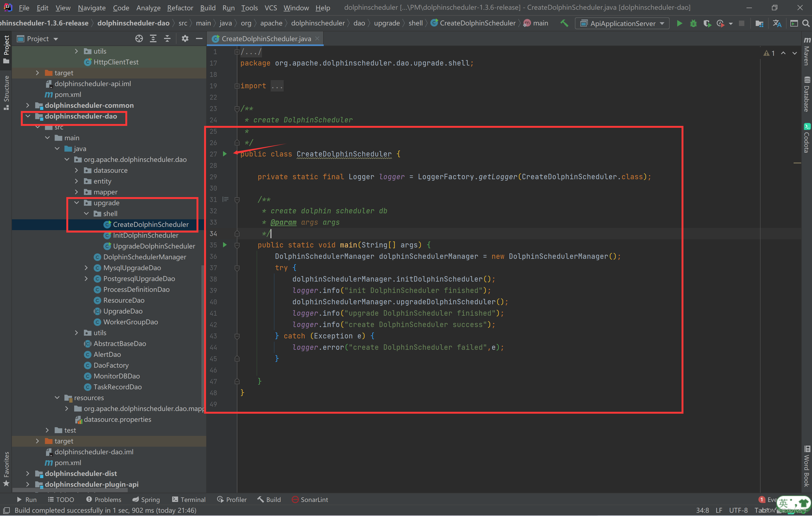Open the Refactor menu

point(180,8)
